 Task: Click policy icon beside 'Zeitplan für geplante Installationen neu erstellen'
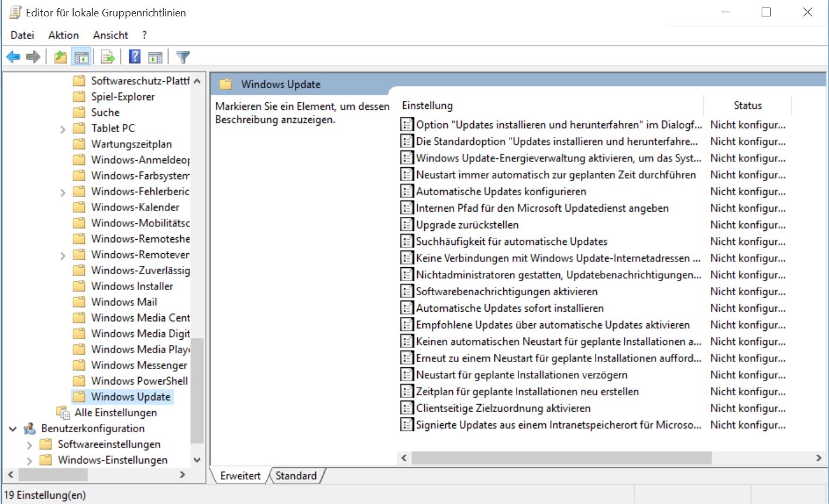[x=407, y=391]
